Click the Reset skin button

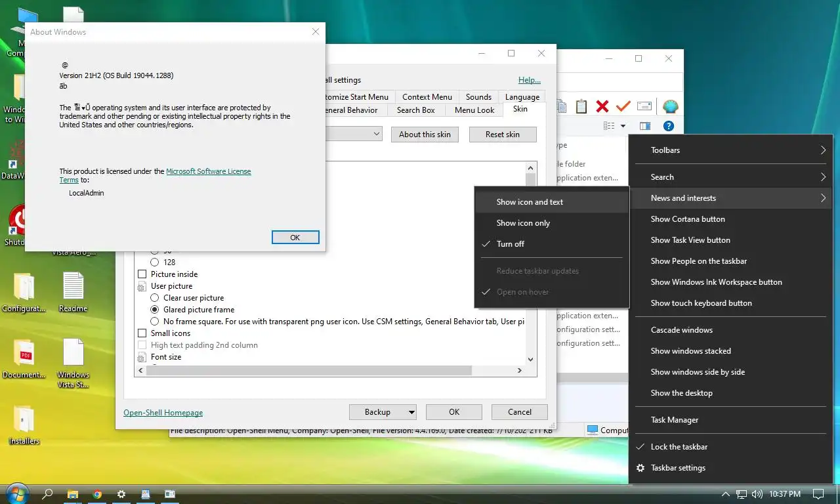pyautogui.click(x=503, y=135)
